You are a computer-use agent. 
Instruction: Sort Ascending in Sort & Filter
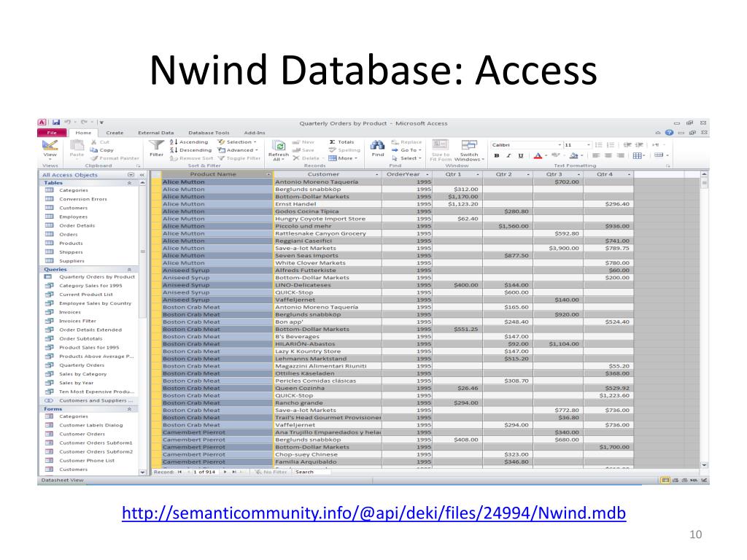pos(190,142)
